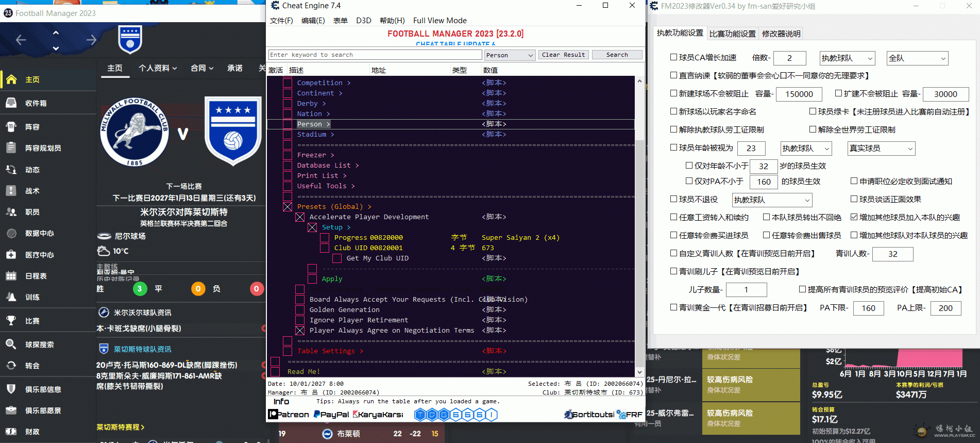Screen dimensions: 980x443
Task: Toggle the Competition script checkbox
Action: [288, 83]
